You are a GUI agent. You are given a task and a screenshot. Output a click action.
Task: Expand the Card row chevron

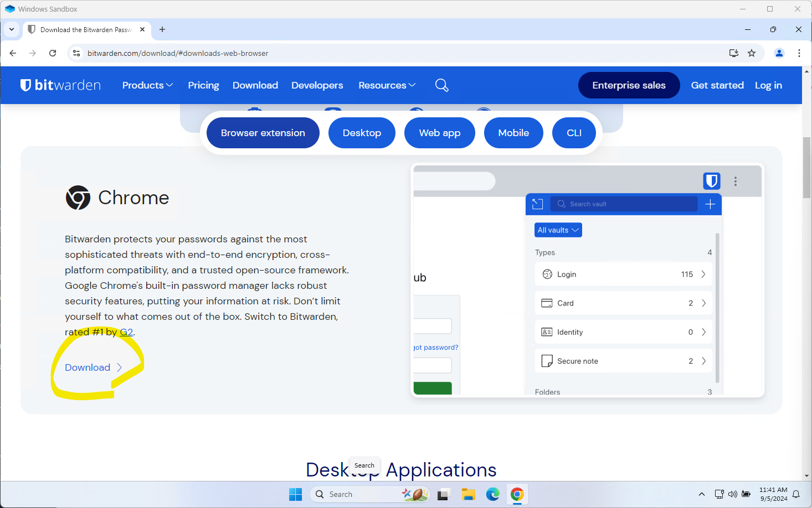point(703,303)
